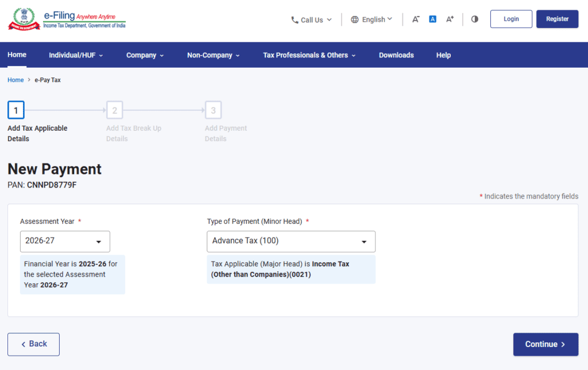Click the Back button

point(33,344)
